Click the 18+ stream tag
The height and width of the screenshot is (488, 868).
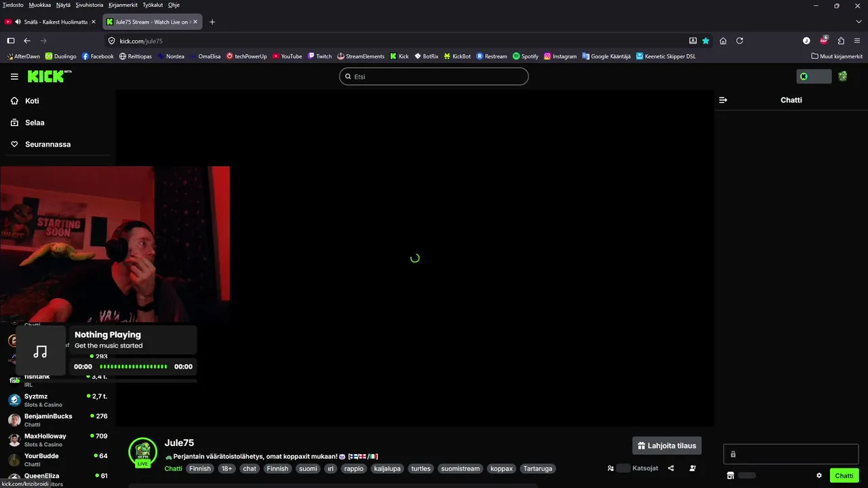click(226, 468)
